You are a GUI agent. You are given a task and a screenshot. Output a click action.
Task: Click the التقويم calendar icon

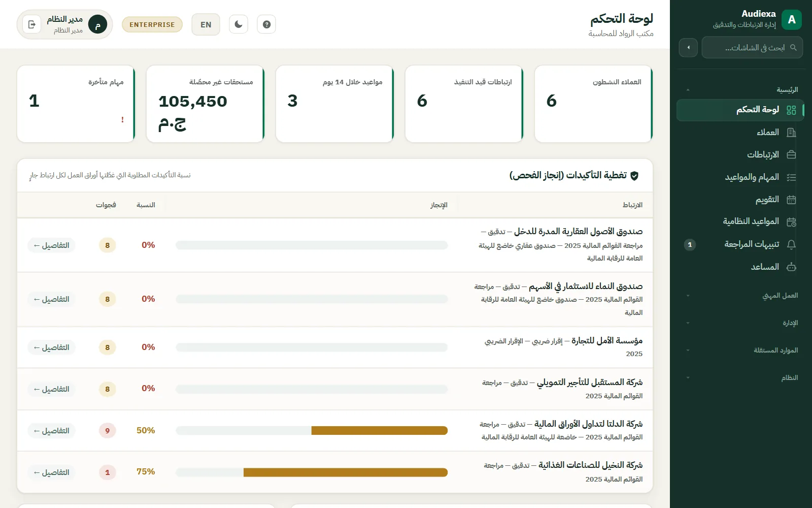(x=791, y=200)
